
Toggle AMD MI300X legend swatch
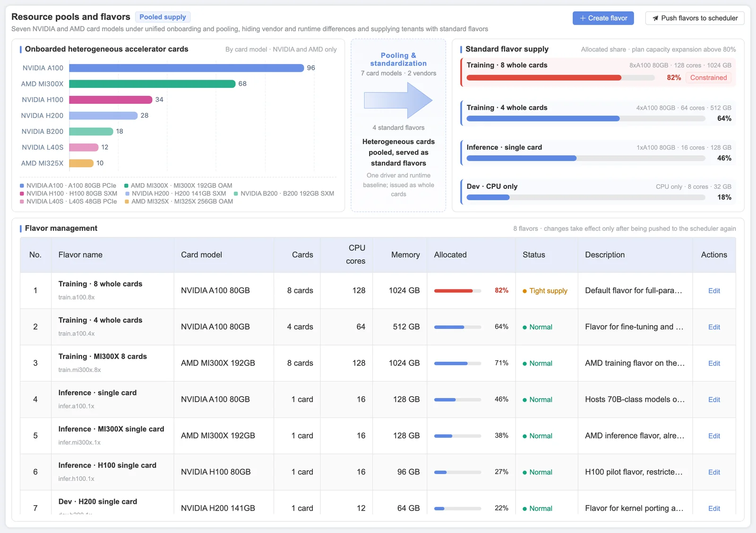tap(127, 186)
